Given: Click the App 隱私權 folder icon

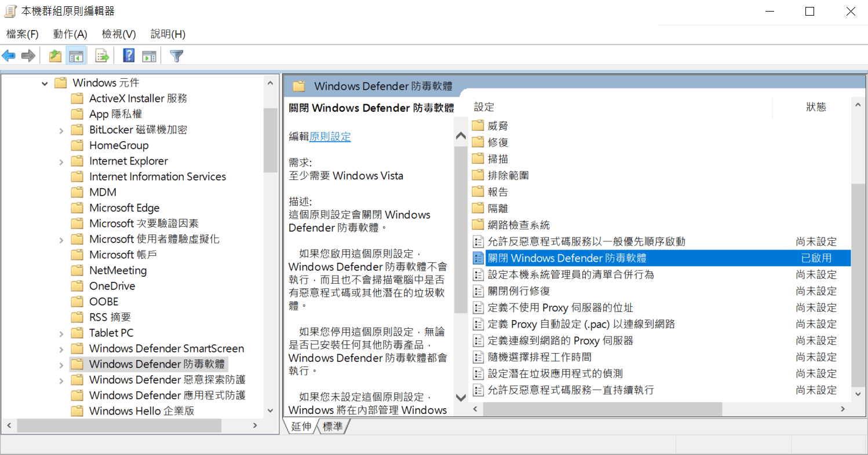Looking at the screenshot, I should (x=77, y=114).
